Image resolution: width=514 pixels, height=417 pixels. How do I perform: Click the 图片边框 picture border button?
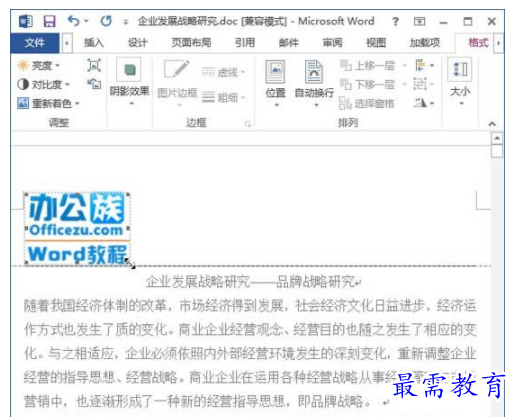click(177, 83)
